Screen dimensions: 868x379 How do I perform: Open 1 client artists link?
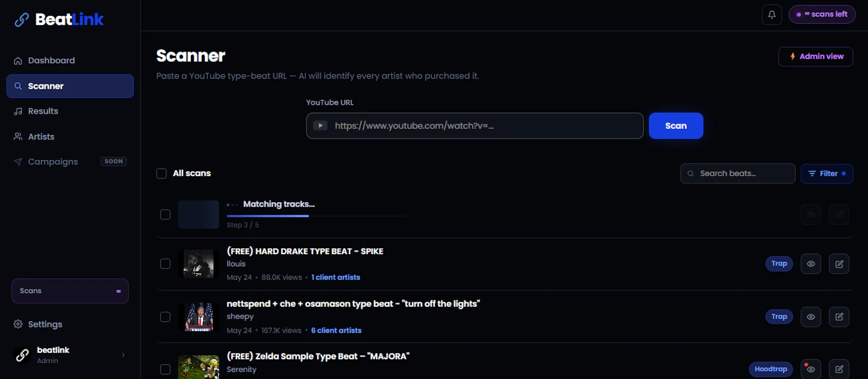[335, 278]
